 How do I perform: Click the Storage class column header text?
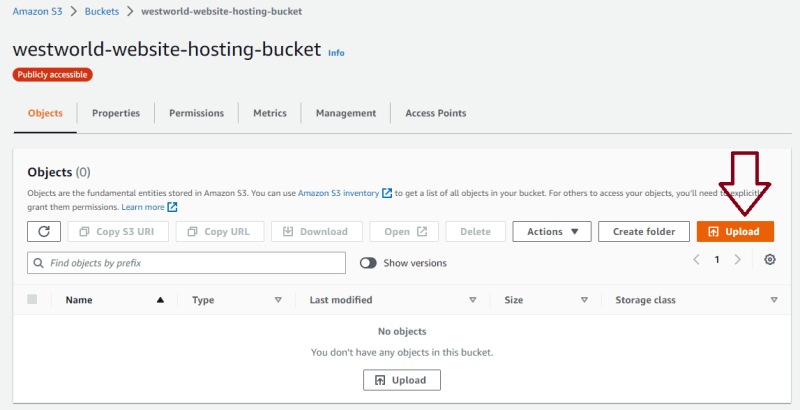point(645,300)
